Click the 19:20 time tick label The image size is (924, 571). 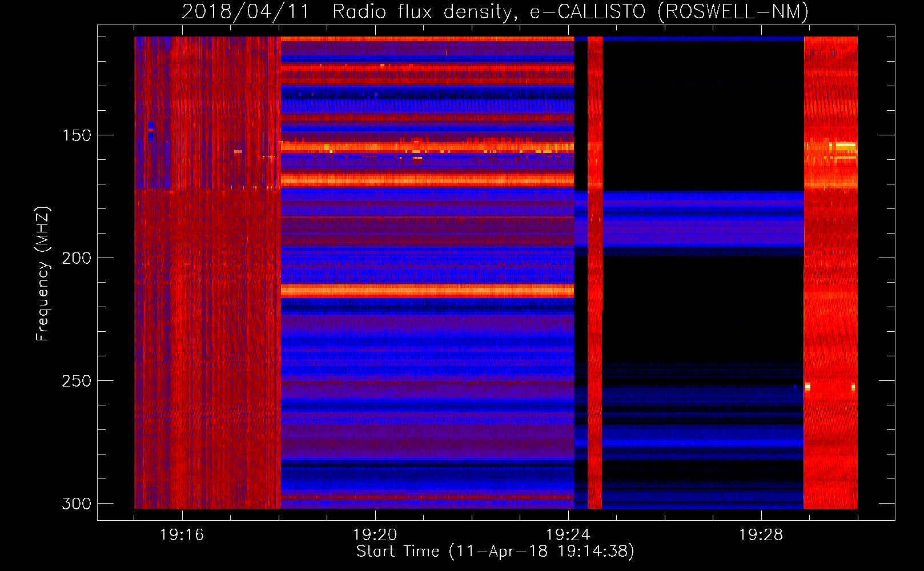coord(375,535)
